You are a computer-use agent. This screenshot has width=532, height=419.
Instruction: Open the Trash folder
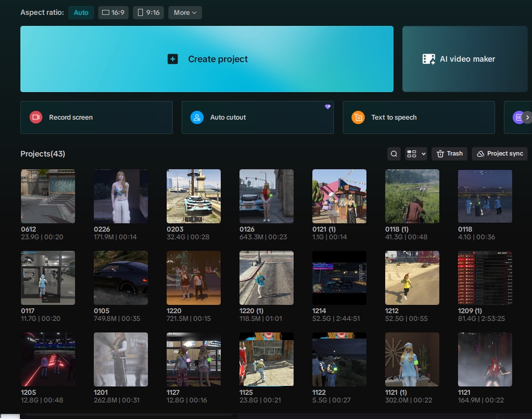(x=449, y=154)
